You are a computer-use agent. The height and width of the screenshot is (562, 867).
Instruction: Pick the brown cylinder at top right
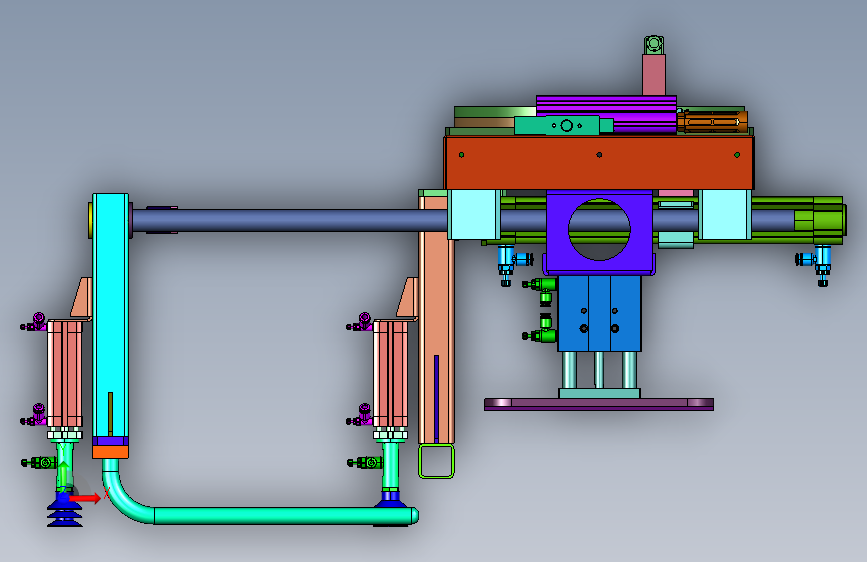[712, 122]
